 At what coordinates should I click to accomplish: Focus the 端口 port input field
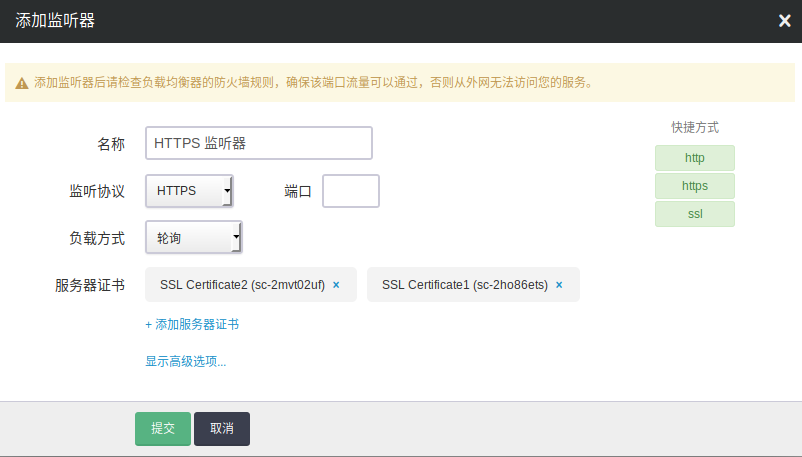click(351, 191)
